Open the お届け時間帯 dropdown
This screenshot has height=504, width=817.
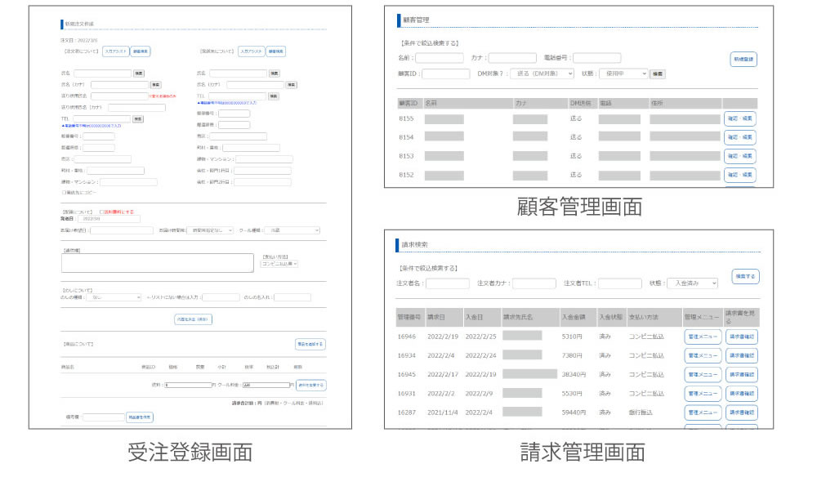(209, 230)
